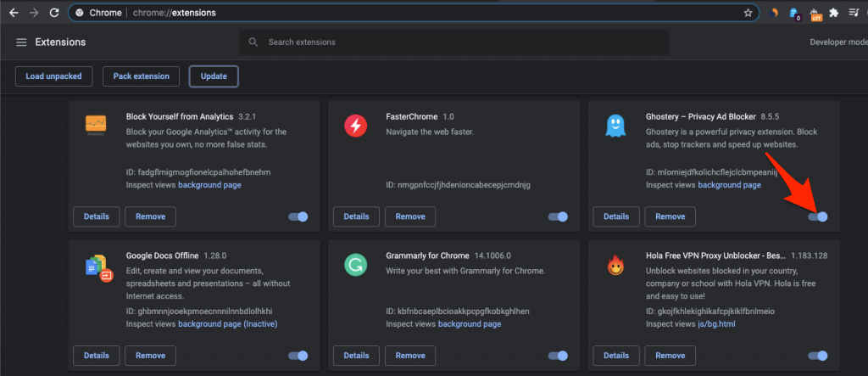
Task: Switch off Grammarly for Chrome toggle
Action: tap(558, 356)
